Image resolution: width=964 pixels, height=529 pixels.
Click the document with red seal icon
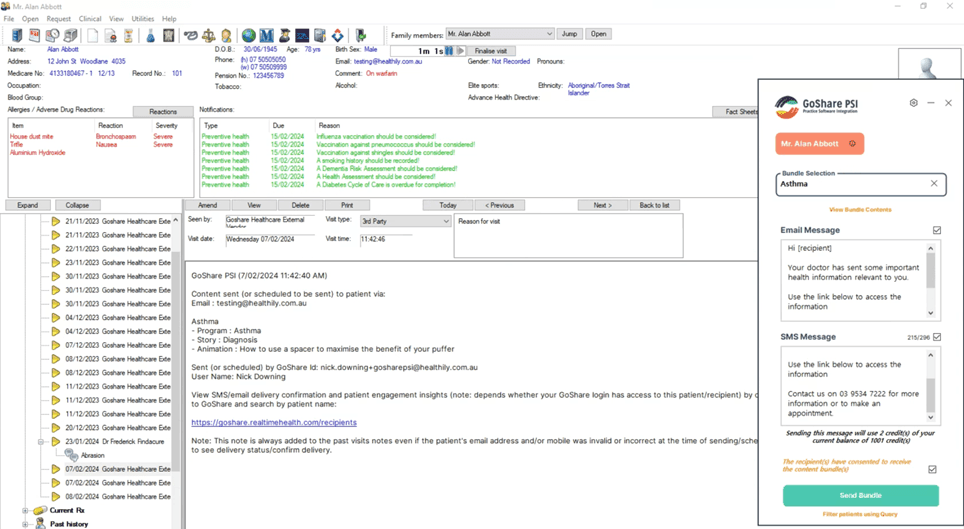(111, 35)
